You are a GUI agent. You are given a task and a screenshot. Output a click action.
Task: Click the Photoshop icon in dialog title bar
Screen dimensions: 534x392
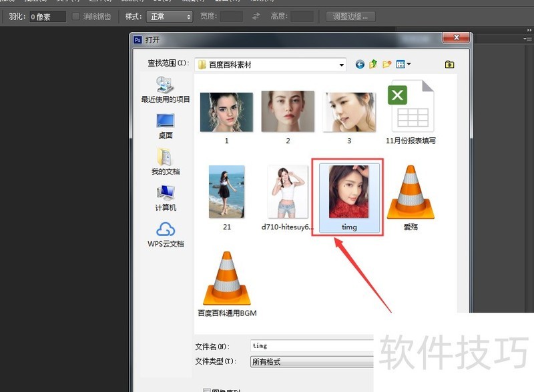138,40
